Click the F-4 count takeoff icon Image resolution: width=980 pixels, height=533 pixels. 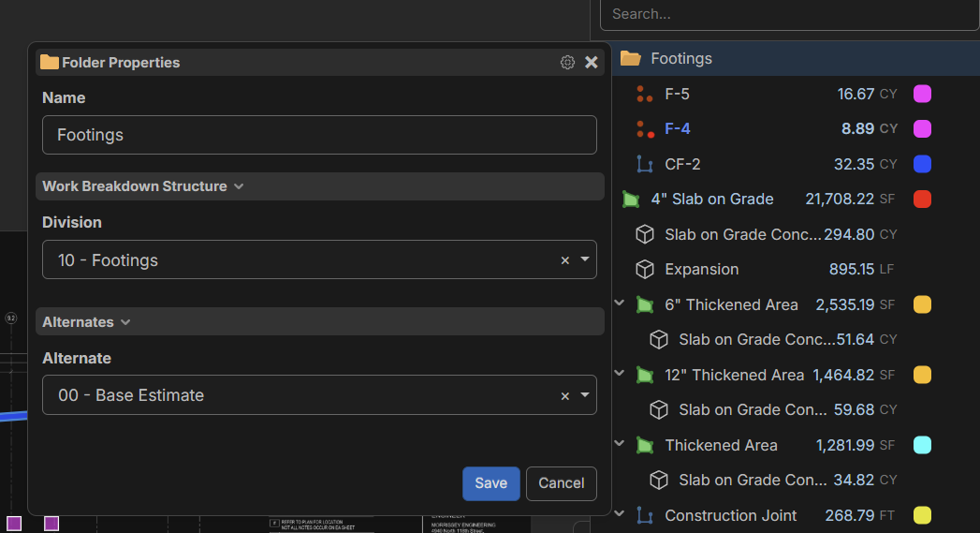(x=644, y=129)
